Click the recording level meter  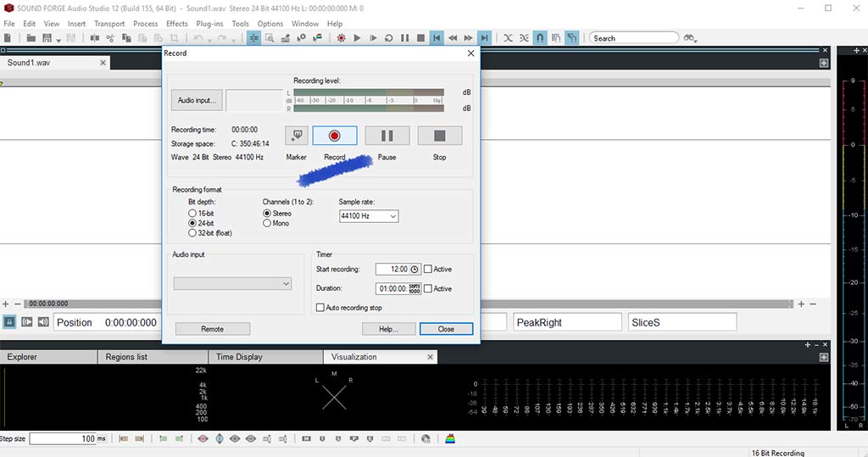(369, 100)
